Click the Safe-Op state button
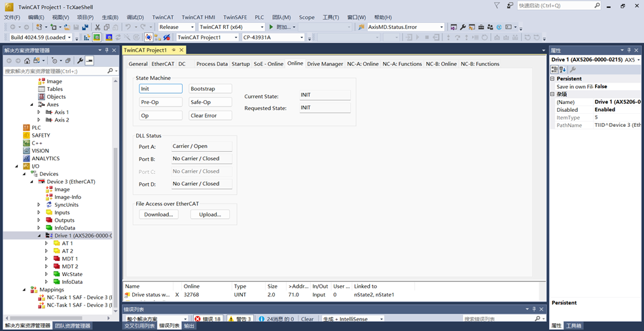 click(211, 102)
